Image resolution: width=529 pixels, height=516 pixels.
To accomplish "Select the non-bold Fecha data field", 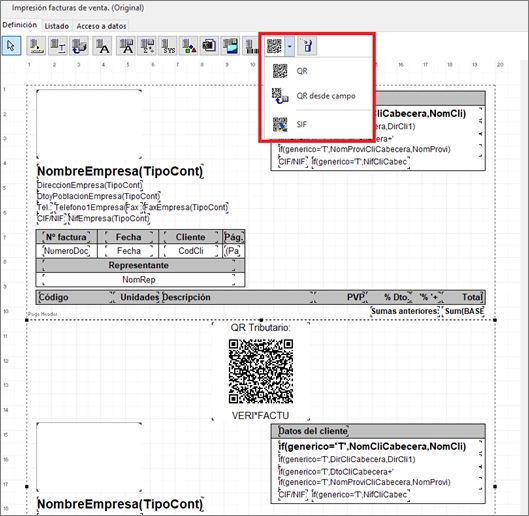I will tap(129, 251).
